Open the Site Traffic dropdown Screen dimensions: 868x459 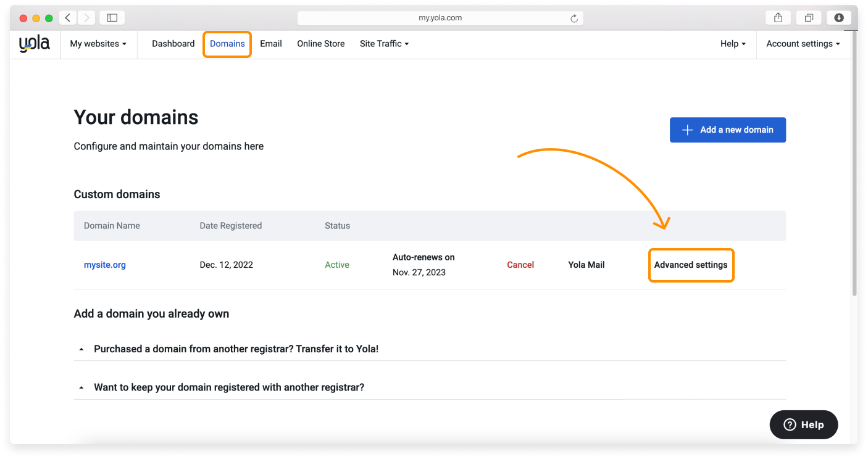click(x=384, y=43)
